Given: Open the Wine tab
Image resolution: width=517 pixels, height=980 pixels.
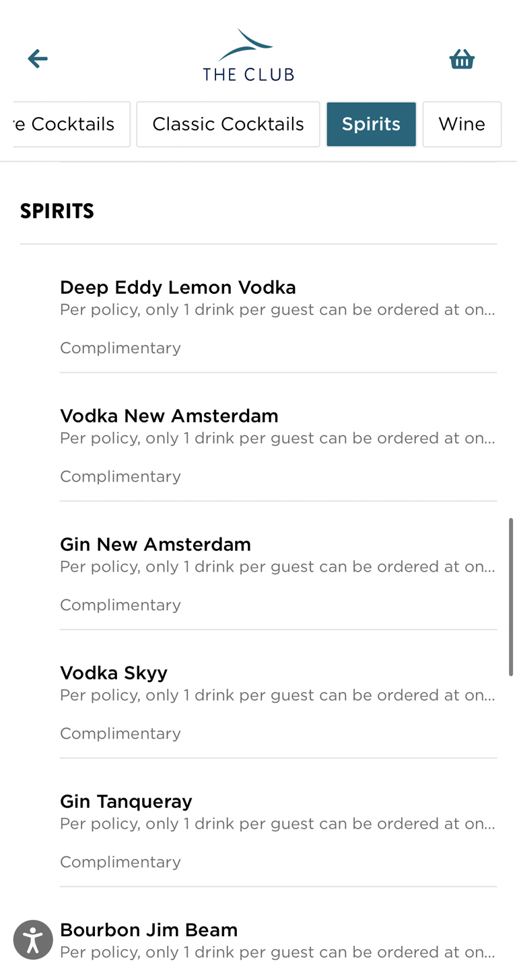Looking at the screenshot, I should [462, 124].
